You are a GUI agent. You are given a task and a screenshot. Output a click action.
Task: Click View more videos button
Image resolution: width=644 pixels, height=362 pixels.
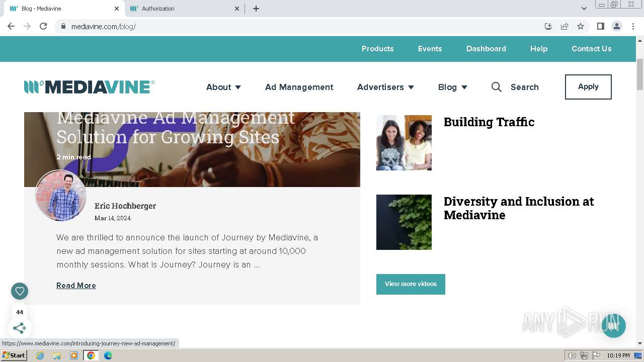point(411,284)
